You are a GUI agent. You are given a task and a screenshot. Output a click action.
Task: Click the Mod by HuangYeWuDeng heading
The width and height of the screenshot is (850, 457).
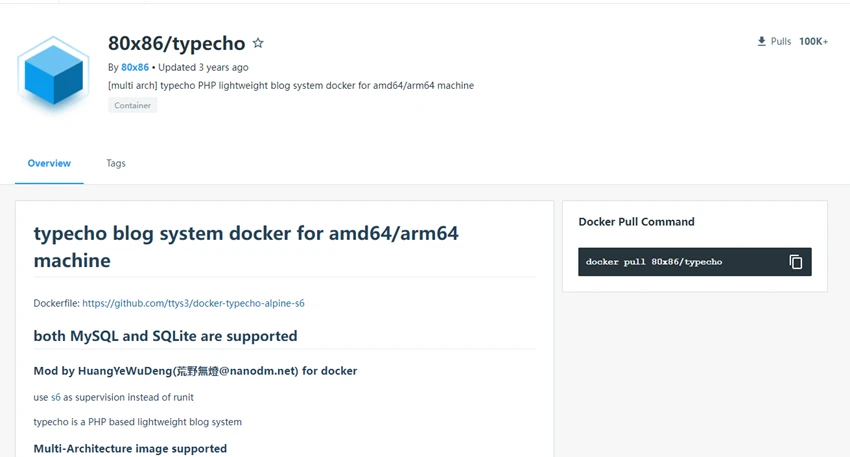click(x=195, y=371)
